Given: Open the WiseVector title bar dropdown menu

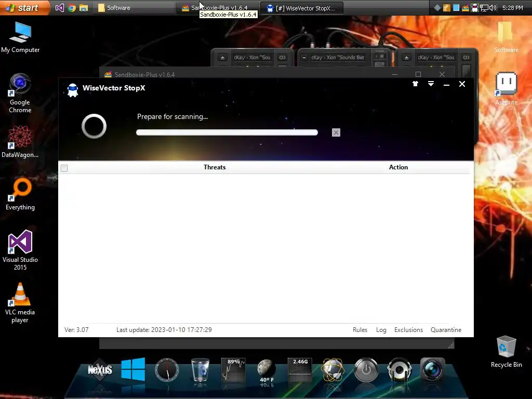Looking at the screenshot, I should click(431, 84).
